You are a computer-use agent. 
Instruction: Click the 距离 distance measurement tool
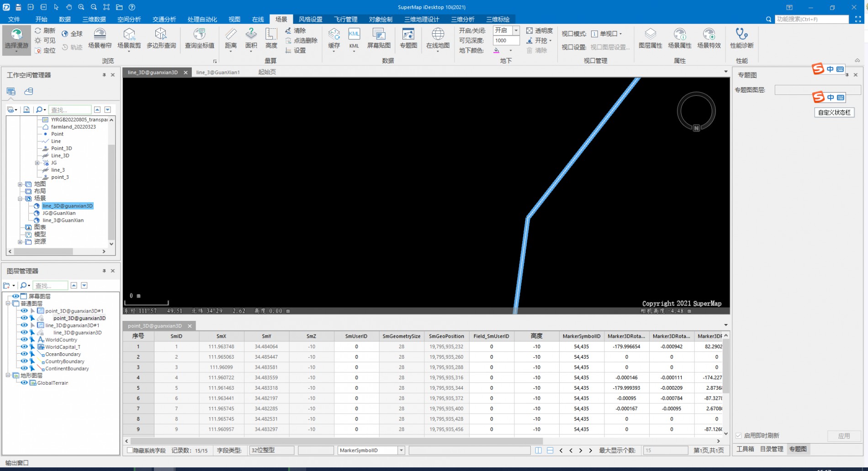coord(231,38)
